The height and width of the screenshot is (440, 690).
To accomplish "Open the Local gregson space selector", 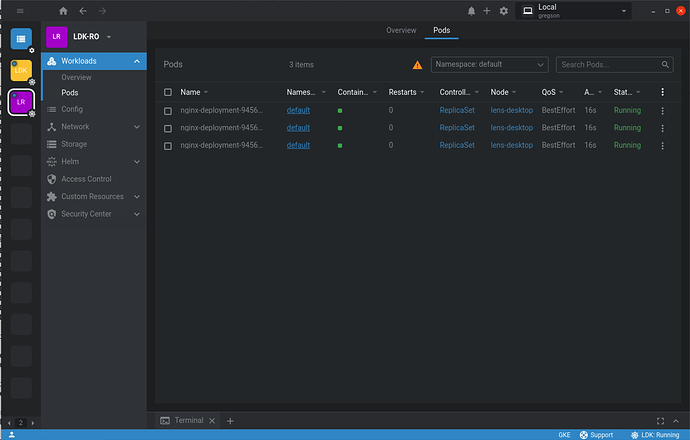I will (x=572, y=11).
